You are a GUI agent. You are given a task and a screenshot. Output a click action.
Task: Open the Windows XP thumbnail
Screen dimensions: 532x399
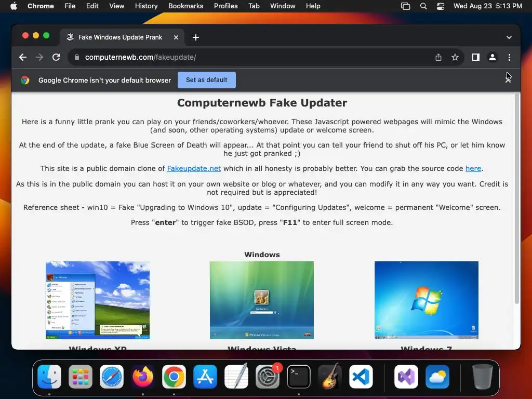pyautogui.click(x=98, y=300)
